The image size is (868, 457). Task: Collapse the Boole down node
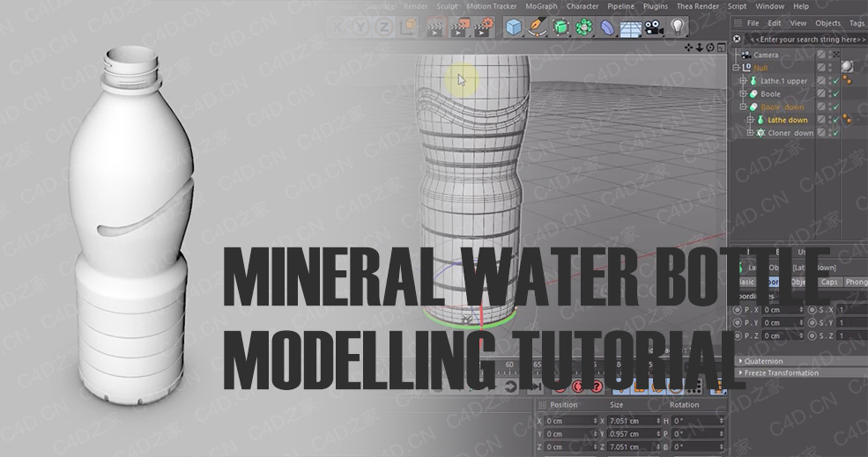pyautogui.click(x=744, y=107)
